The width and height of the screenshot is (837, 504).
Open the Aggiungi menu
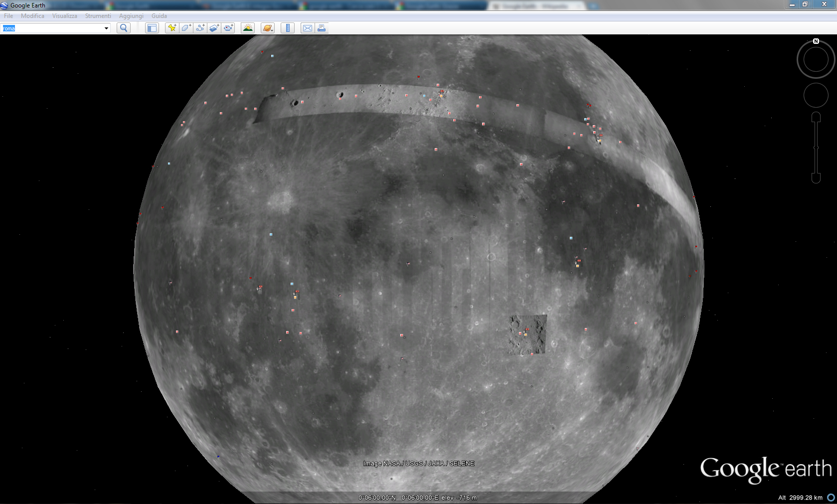pos(131,16)
